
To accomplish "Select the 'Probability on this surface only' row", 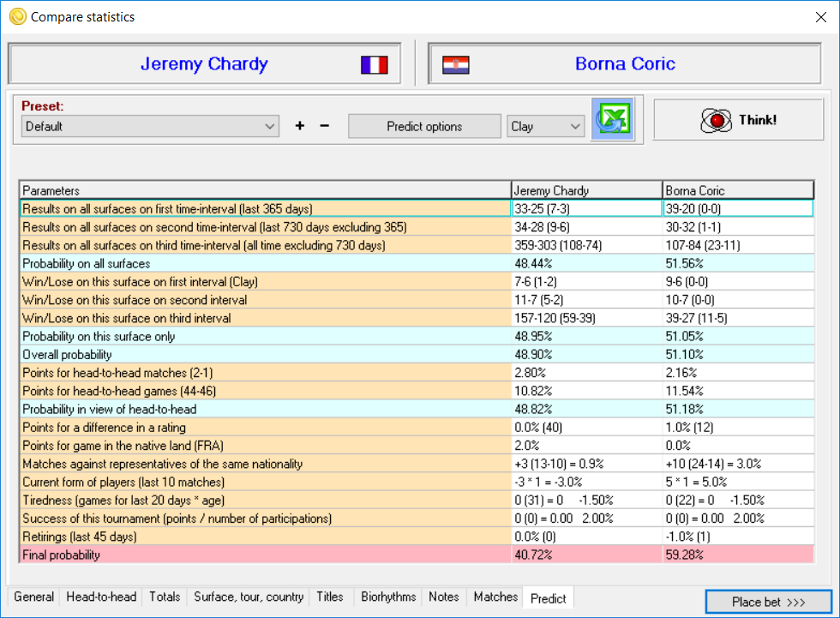I will 417,336.
